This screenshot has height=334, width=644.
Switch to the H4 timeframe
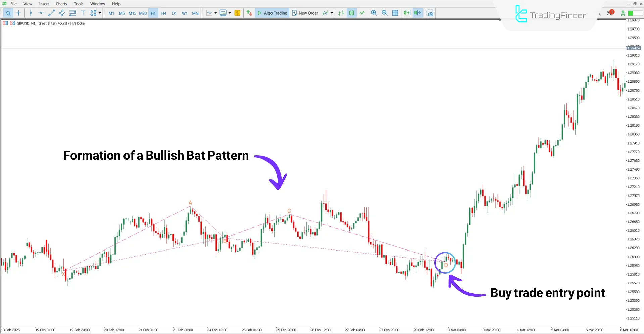164,13
